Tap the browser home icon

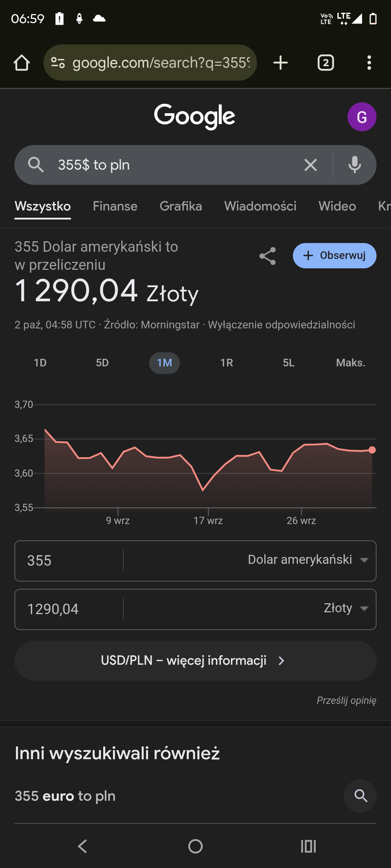tap(22, 63)
